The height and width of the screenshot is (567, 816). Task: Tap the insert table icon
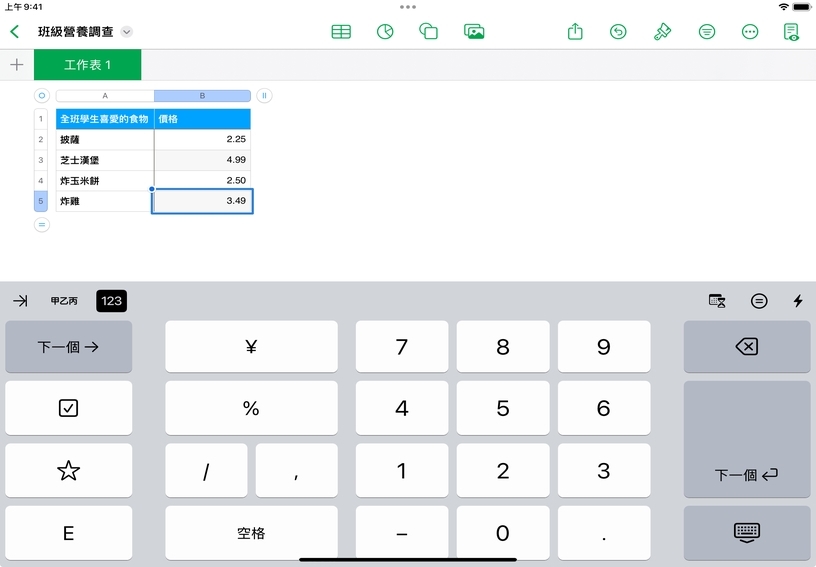pos(341,32)
